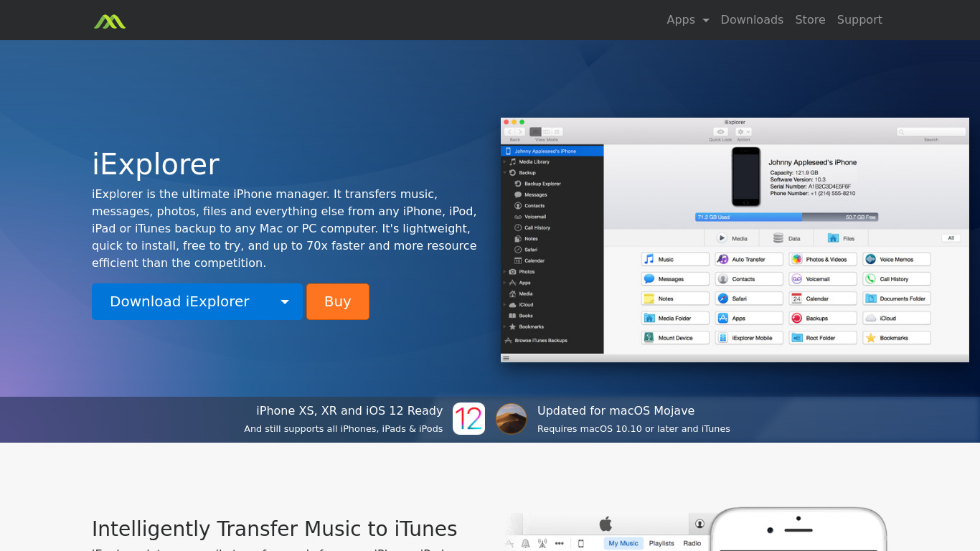
Task: Click the Voicemail button in the grid
Action: coord(823,279)
